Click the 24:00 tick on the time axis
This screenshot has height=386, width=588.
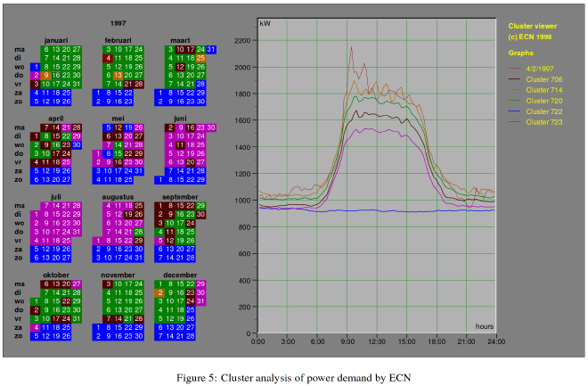coord(496,341)
